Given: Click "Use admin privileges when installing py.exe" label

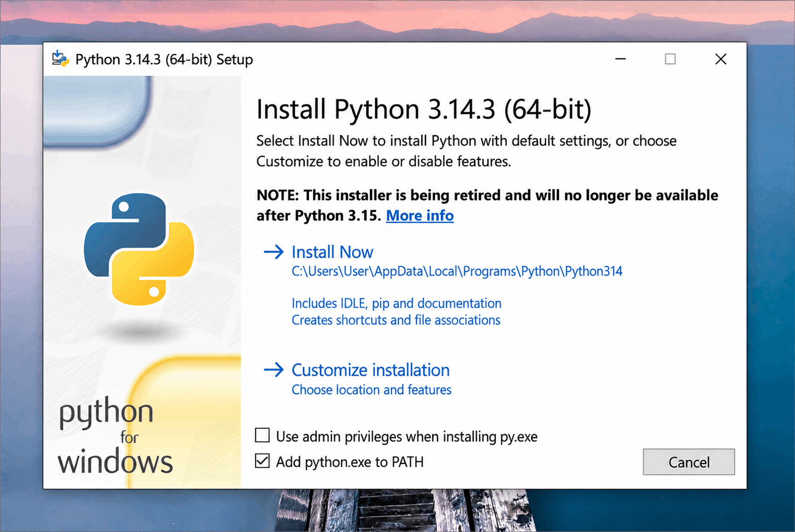Looking at the screenshot, I should 407,437.
